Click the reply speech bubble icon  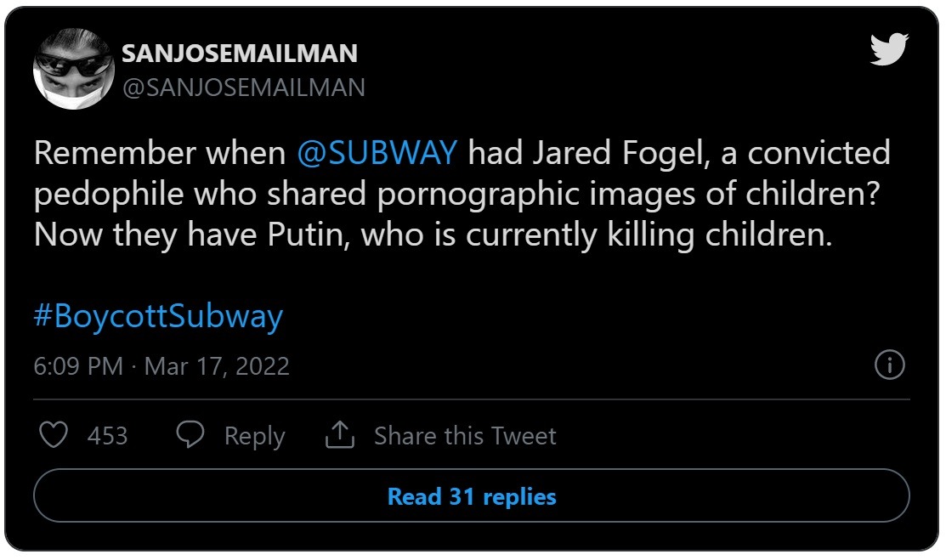click(190, 435)
